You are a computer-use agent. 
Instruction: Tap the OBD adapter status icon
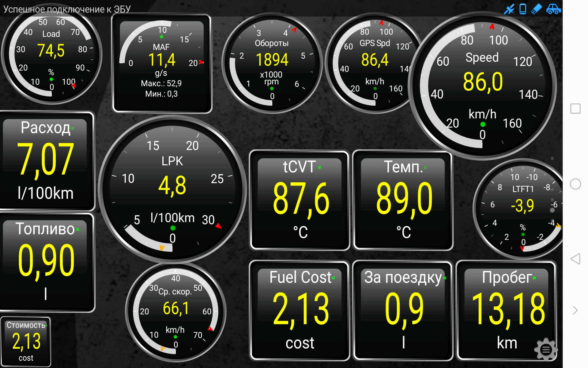pyautogui.click(x=536, y=9)
